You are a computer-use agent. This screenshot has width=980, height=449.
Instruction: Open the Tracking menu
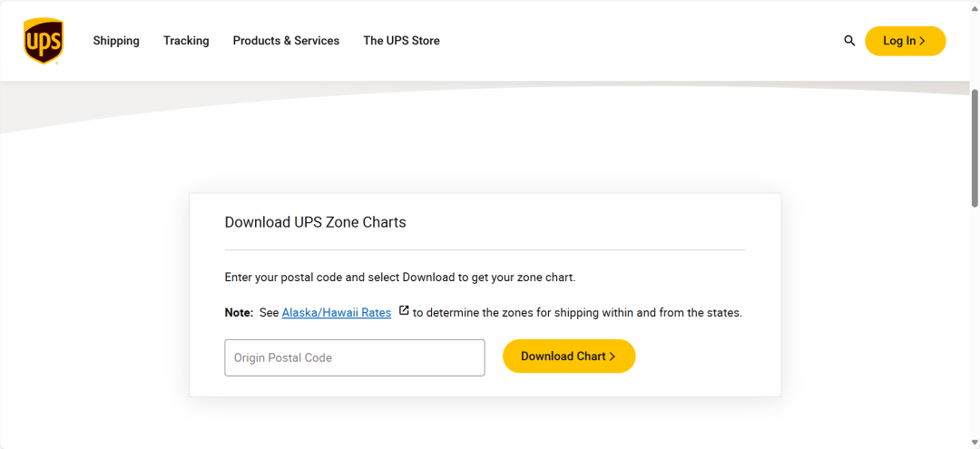(x=186, y=41)
